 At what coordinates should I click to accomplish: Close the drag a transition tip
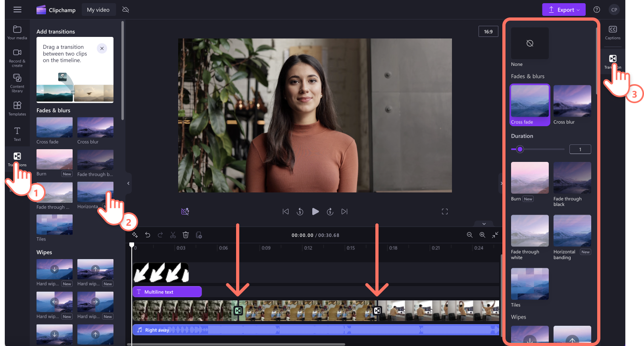pyautogui.click(x=102, y=48)
